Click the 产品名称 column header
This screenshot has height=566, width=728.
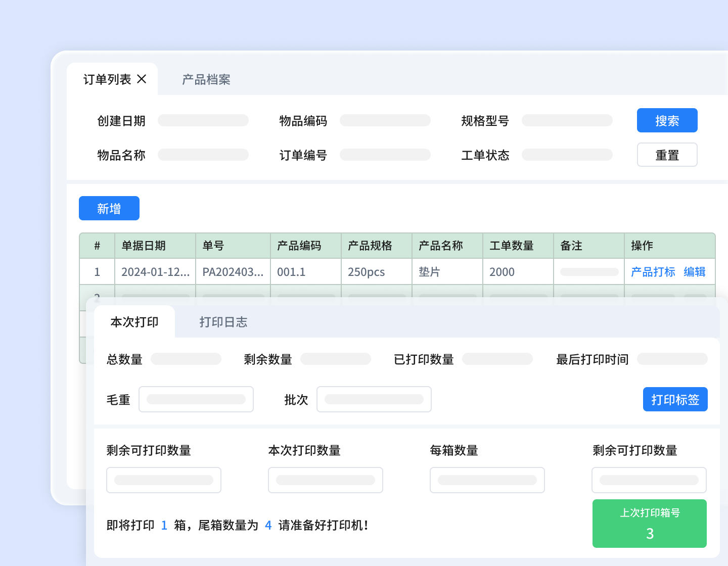[x=447, y=246]
